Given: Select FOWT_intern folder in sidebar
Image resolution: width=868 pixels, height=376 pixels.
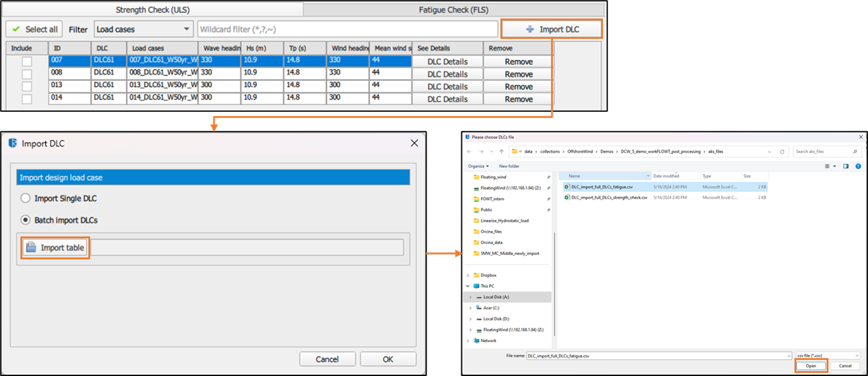Looking at the screenshot, I should tap(493, 199).
